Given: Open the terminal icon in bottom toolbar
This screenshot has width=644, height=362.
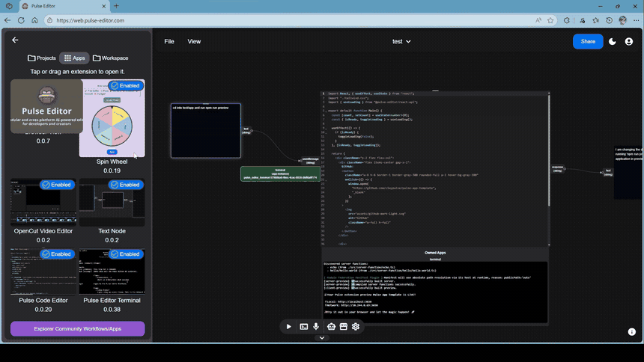Looking at the screenshot, I should click(304, 326).
